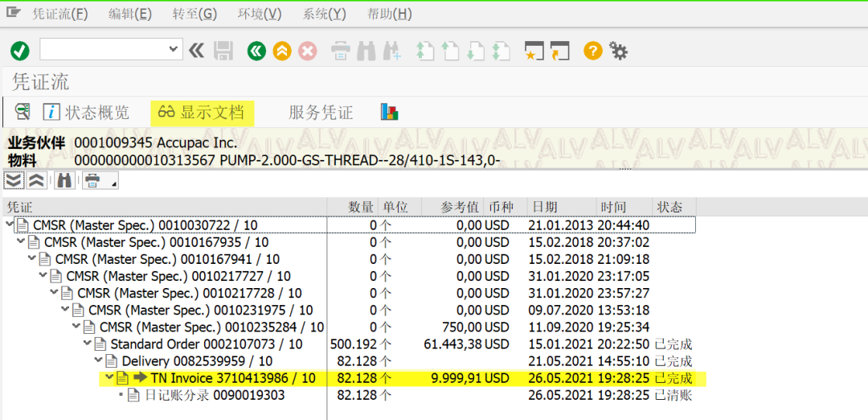Click the colored bar chart icon
This screenshot has height=420, width=868.
390,113
